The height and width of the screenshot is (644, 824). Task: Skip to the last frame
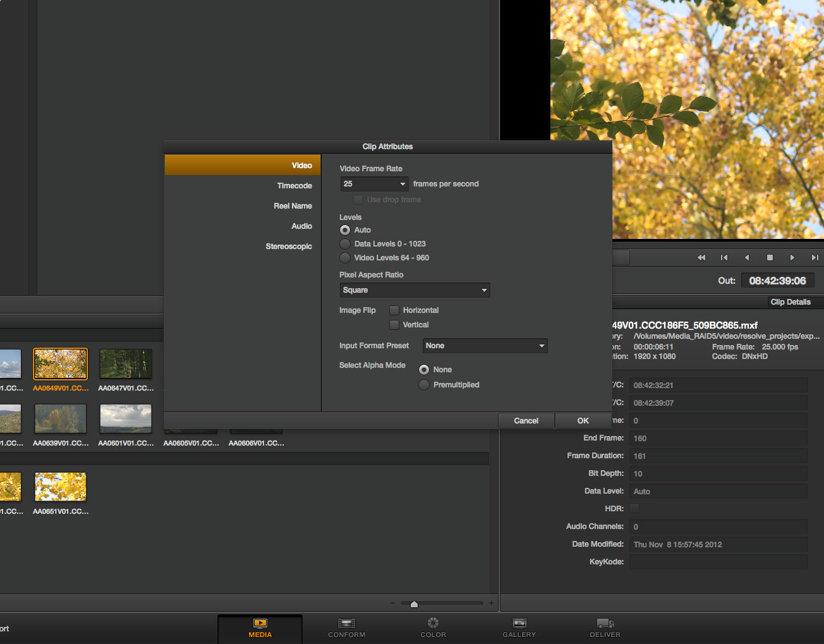tap(815, 257)
